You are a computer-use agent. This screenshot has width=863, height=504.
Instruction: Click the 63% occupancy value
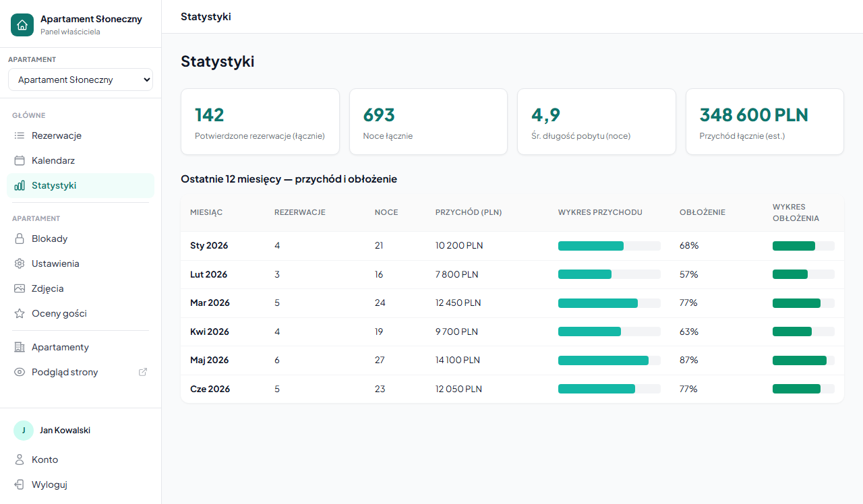point(689,332)
